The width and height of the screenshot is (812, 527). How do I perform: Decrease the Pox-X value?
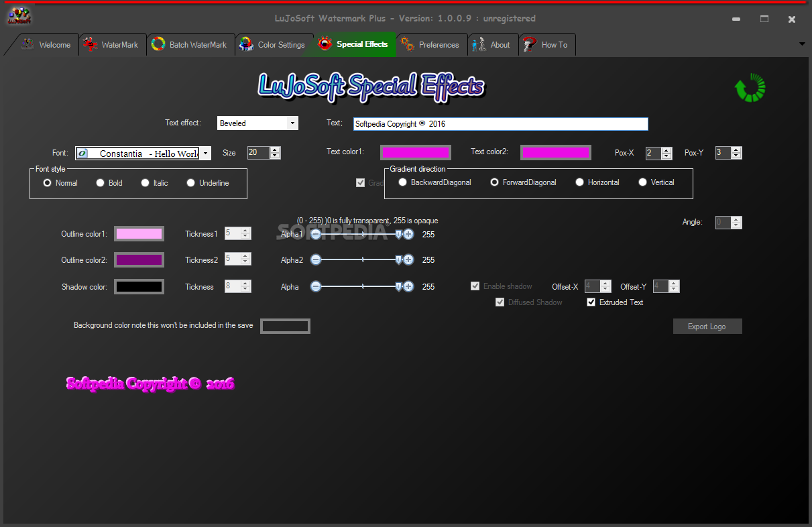pyautogui.click(x=666, y=156)
